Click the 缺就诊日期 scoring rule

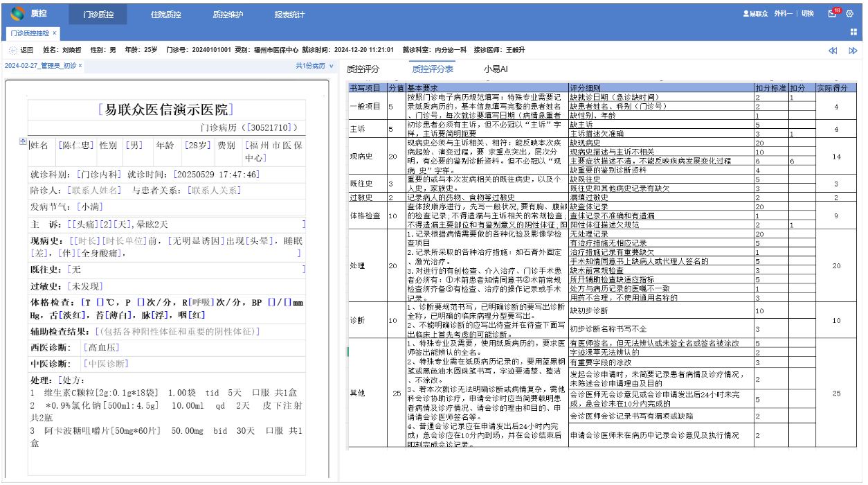[614, 97]
